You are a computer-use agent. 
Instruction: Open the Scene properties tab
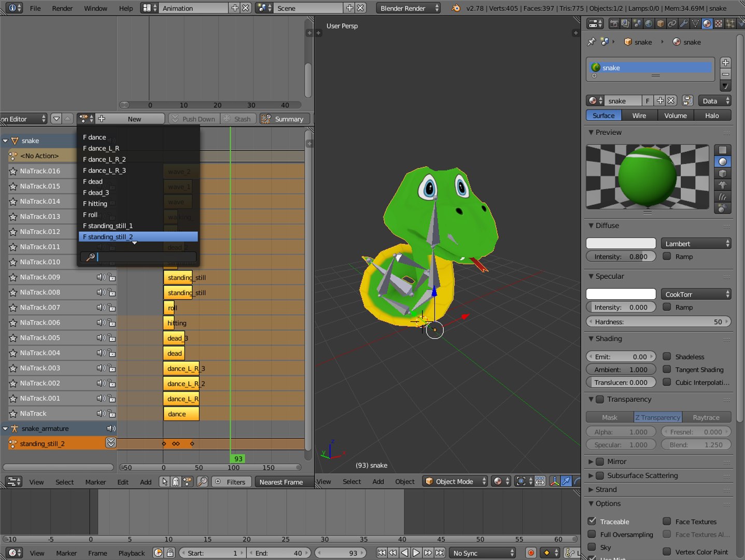637,23
